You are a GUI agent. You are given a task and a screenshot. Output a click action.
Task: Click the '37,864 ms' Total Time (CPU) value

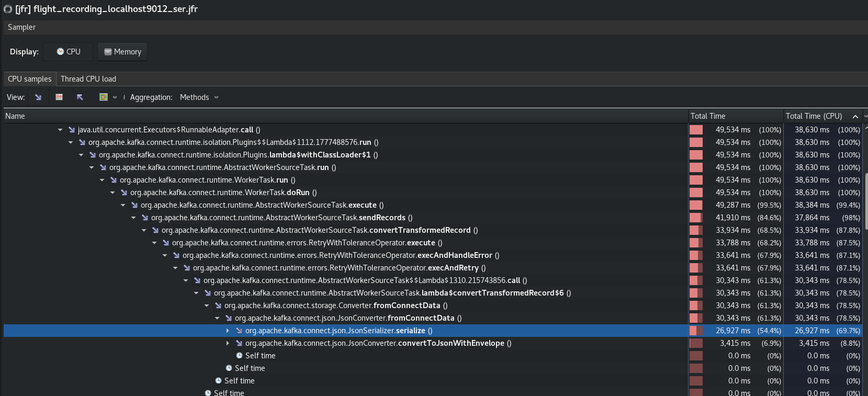(x=812, y=218)
